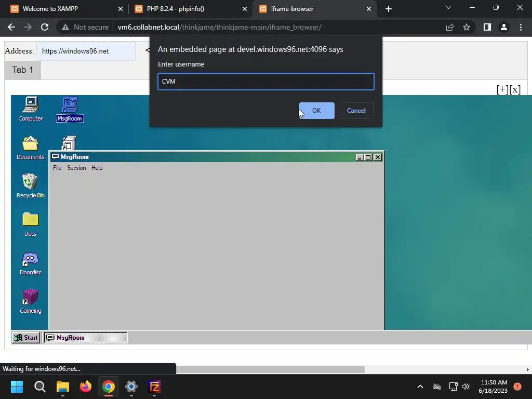This screenshot has height=399, width=532.
Task: Open FileZilla from the taskbar
Action: click(x=154, y=387)
